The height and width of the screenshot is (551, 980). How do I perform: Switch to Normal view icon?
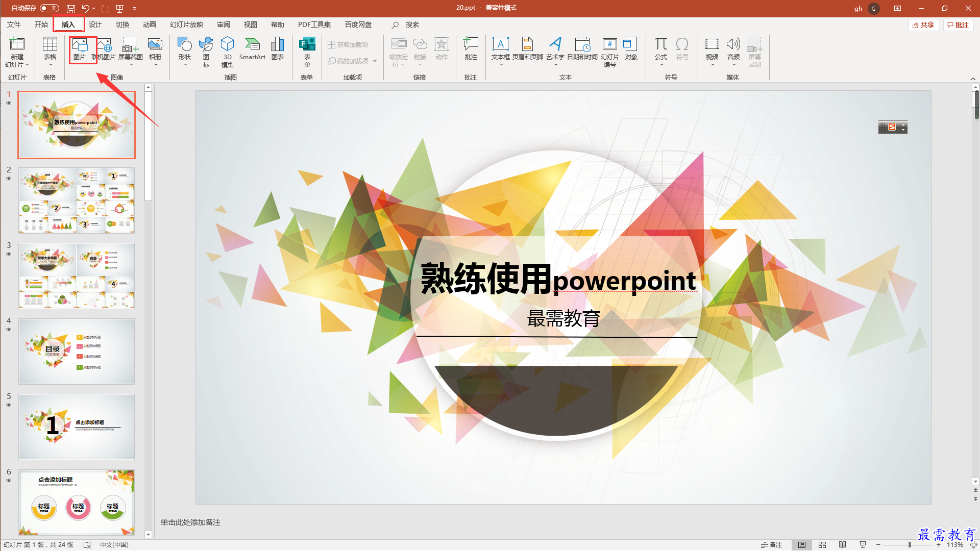(802, 545)
